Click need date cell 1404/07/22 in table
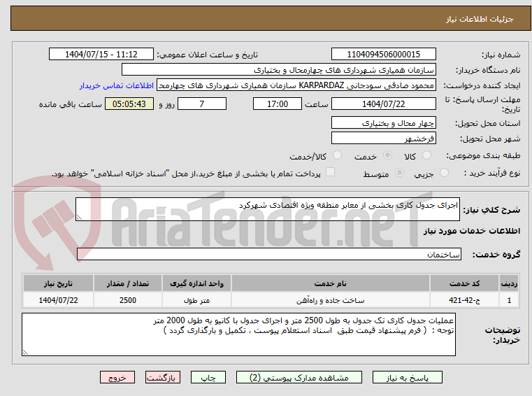 (x=58, y=300)
